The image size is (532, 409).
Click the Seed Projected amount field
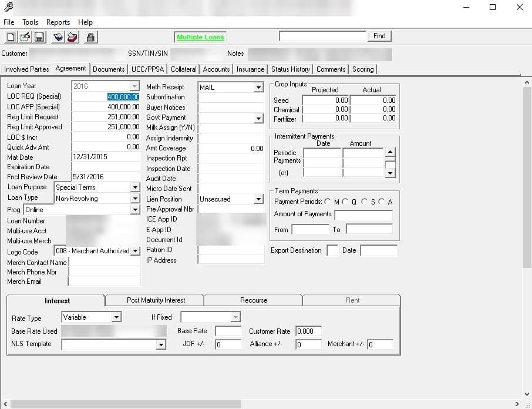coord(326,100)
